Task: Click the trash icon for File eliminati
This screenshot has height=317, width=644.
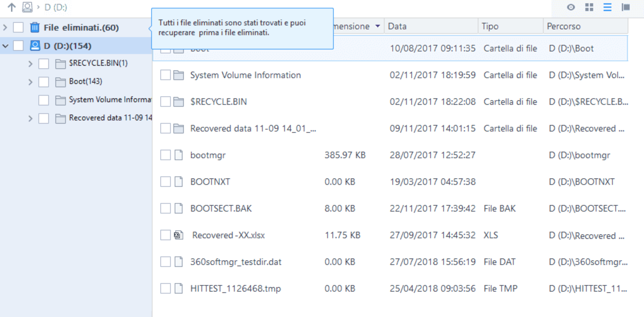Action: click(35, 27)
